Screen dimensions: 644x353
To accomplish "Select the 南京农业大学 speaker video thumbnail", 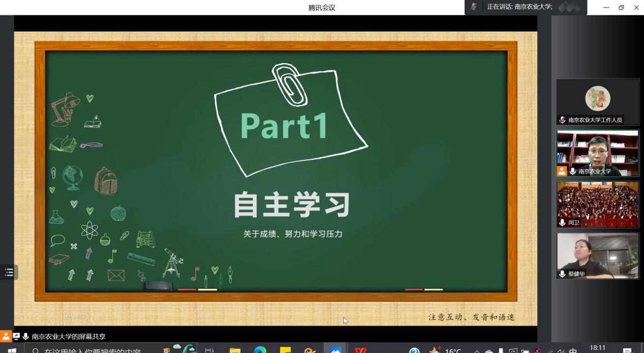I will click(x=597, y=150).
